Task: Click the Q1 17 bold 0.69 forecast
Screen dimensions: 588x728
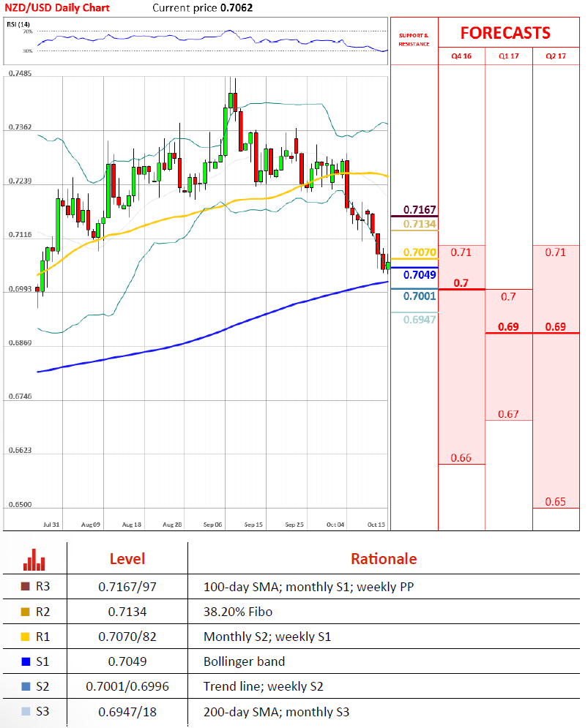Action: coord(508,326)
